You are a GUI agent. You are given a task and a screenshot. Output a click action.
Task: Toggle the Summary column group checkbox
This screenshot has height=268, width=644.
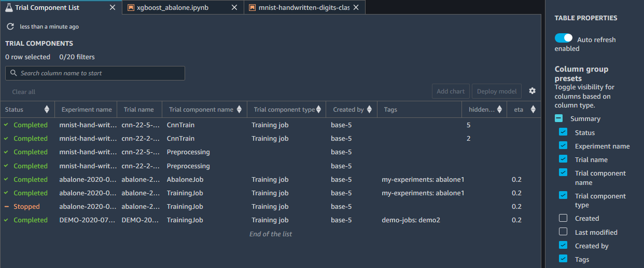(x=558, y=118)
